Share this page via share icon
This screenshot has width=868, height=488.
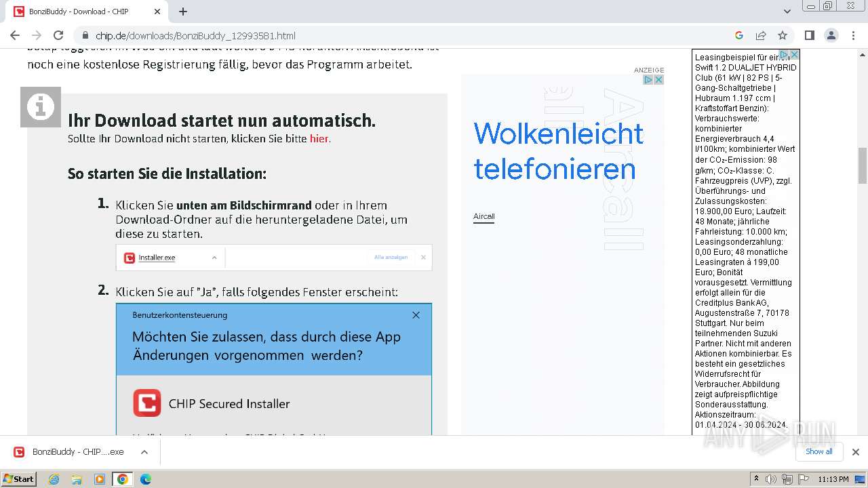[761, 35]
